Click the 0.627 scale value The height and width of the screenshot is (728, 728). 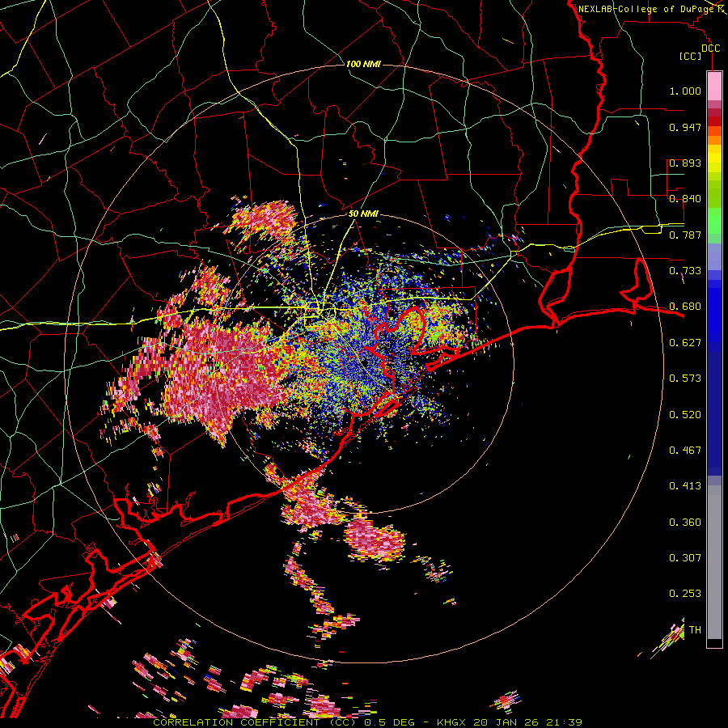point(685,343)
